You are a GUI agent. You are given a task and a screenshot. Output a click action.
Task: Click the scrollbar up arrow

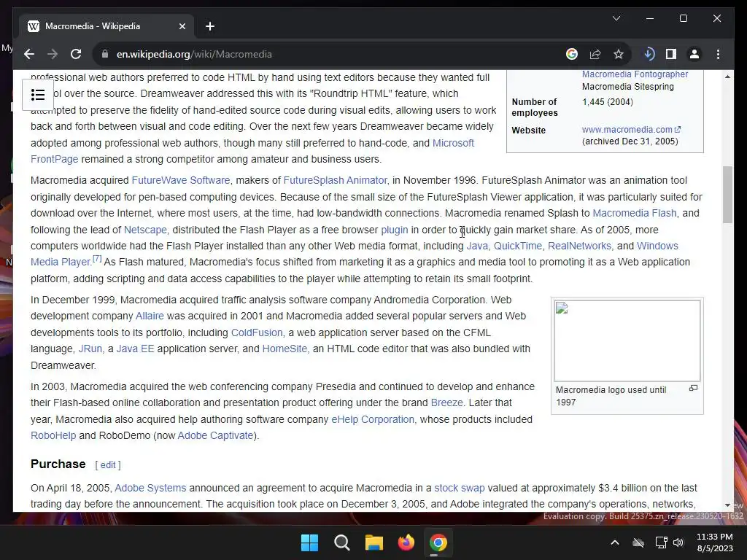coord(727,76)
